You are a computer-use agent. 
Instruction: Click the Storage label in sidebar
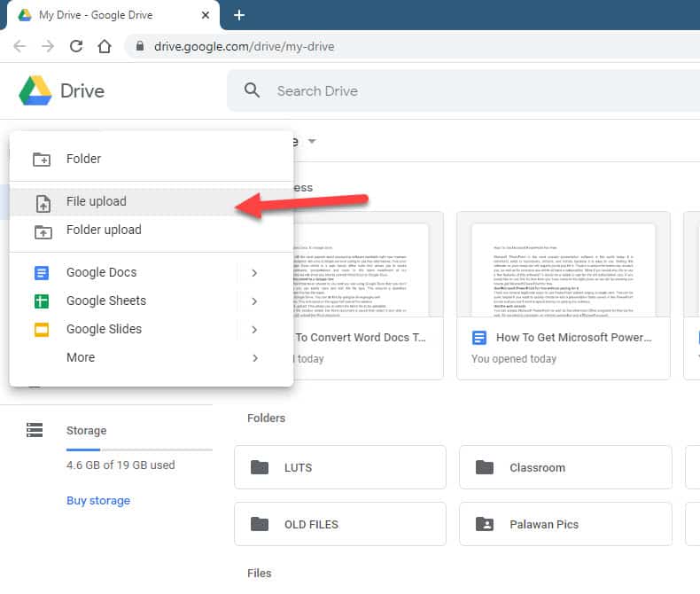pos(87,431)
